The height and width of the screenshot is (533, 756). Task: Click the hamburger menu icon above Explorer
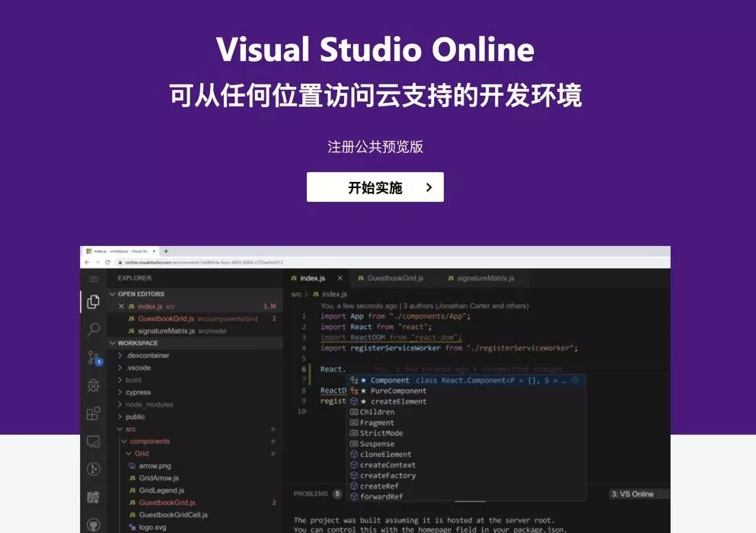pos(94,279)
